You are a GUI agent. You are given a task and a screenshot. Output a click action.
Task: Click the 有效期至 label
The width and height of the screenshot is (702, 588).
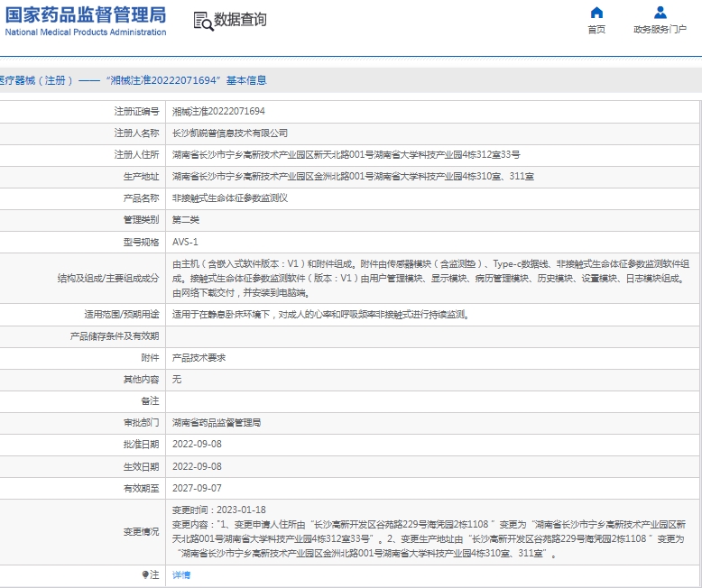[x=141, y=488]
